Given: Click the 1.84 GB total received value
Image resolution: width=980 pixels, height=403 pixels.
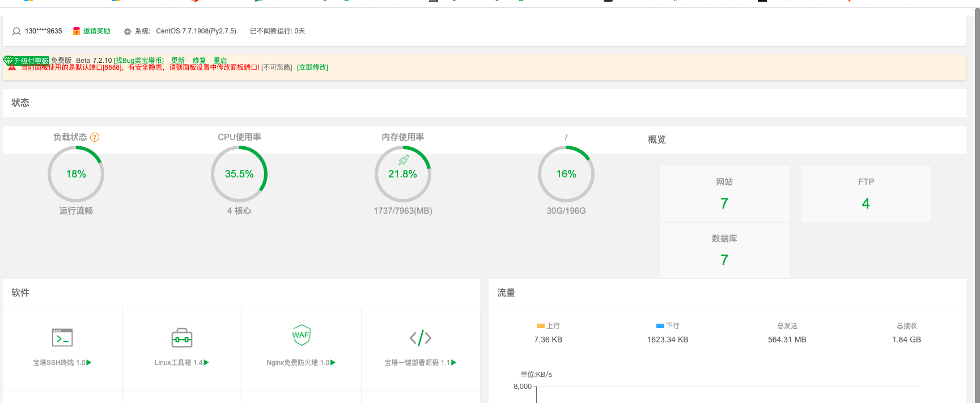Looking at the screenshot, I should (x=907, y=340).
